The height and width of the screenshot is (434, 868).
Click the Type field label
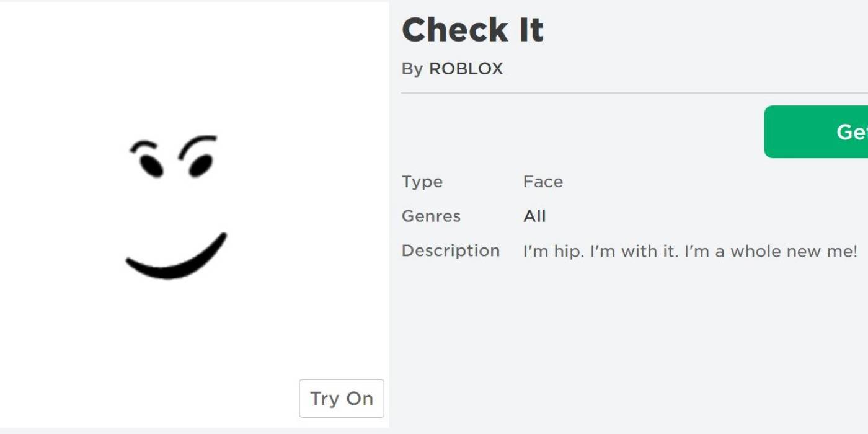point(422,182)
